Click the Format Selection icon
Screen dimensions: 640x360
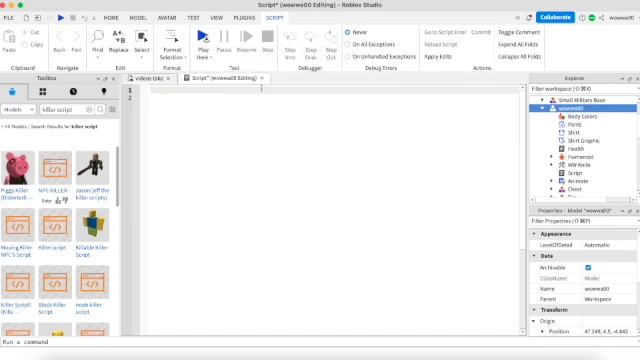[172, 36]
